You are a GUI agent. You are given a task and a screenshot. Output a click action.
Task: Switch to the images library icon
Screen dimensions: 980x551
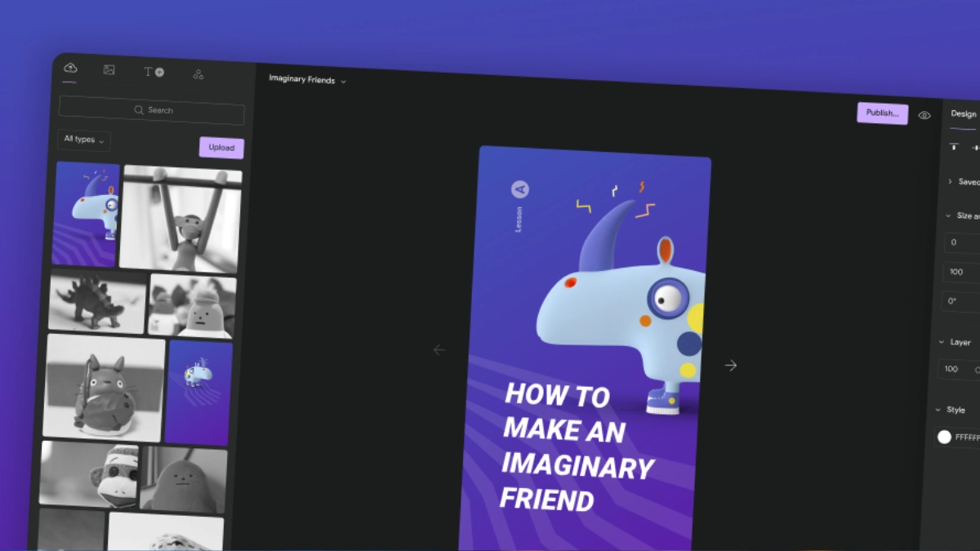coord(109,70)
